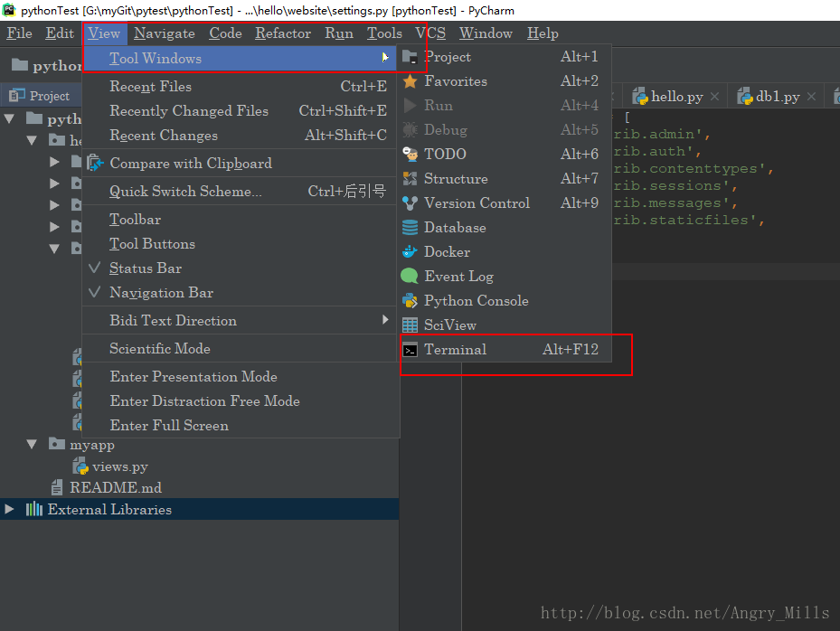The width and height of the screenshot is (840, 631).
Task: Click the Project panel header icon
Action: tap(16, 95)
